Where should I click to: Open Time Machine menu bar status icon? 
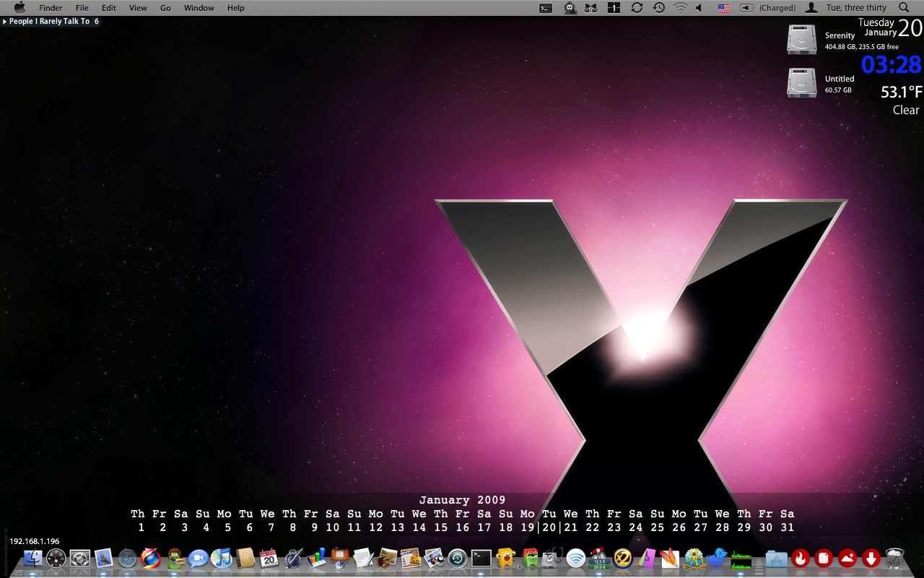pos(659,8)
